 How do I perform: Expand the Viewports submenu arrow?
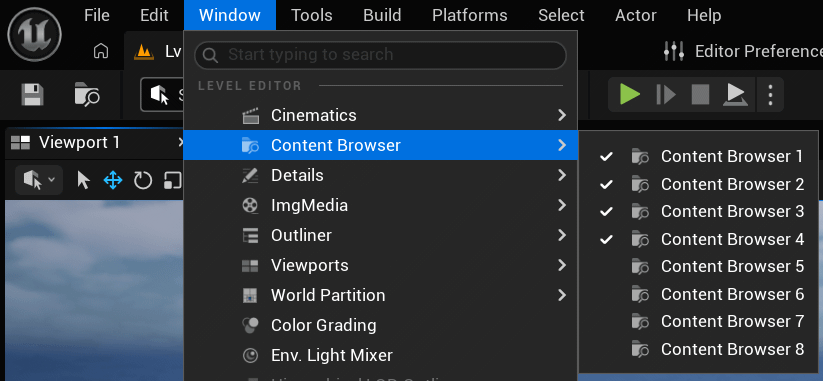pyautogui.click(x=562, y=266)
